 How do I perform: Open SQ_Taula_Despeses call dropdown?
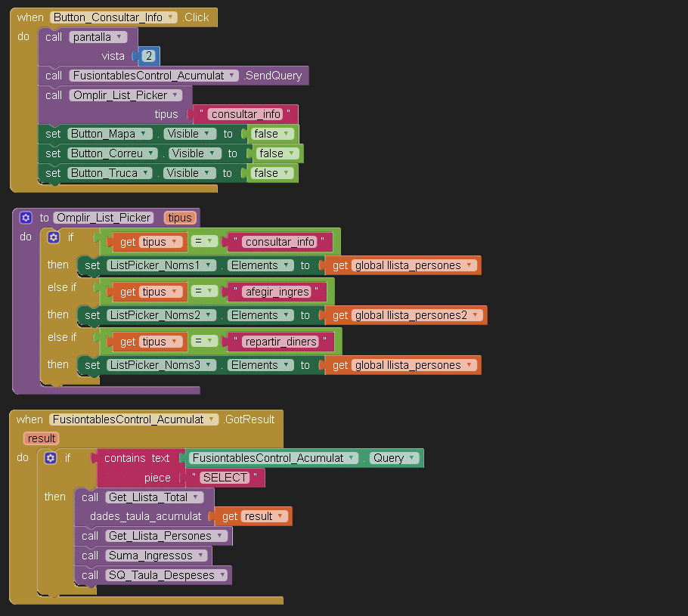[222, 575]
